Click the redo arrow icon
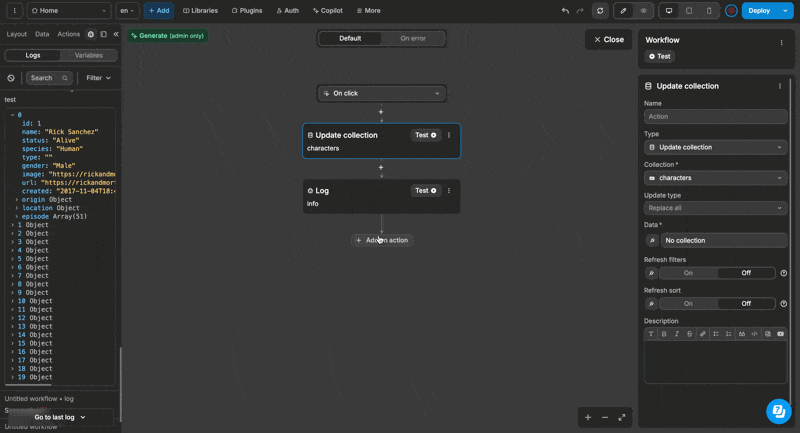Image resolution: width=800 pixels, height=433 pixels. (x=580, y=11)
